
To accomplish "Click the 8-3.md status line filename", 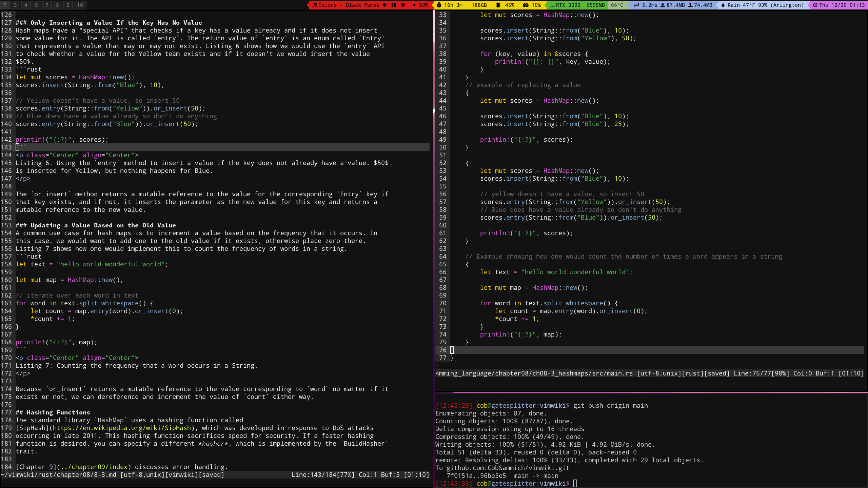I will [x=59, y=475].
